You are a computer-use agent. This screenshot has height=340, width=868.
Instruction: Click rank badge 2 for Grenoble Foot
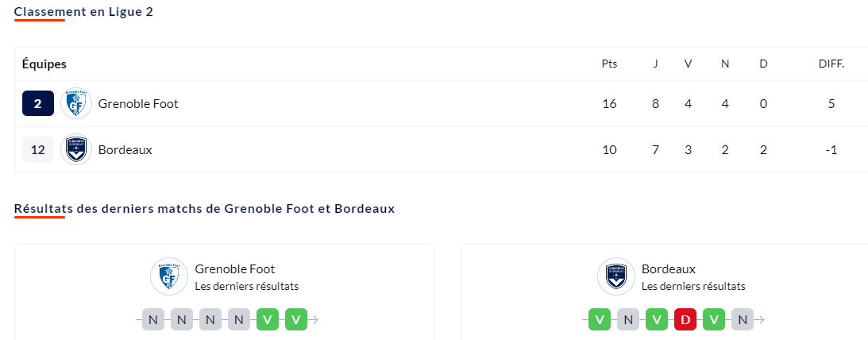click(38, 103)
